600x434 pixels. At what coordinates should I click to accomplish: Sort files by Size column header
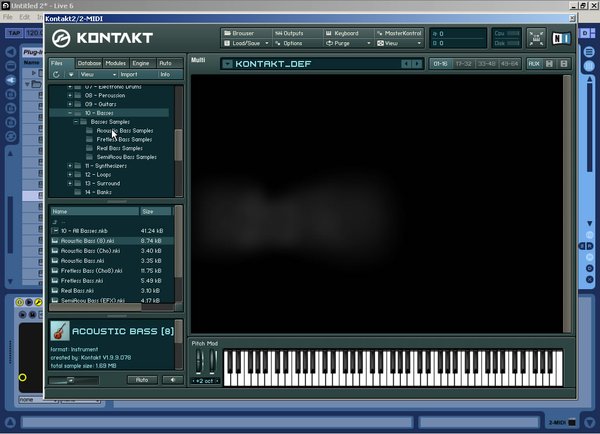click(x=156, y=211)
